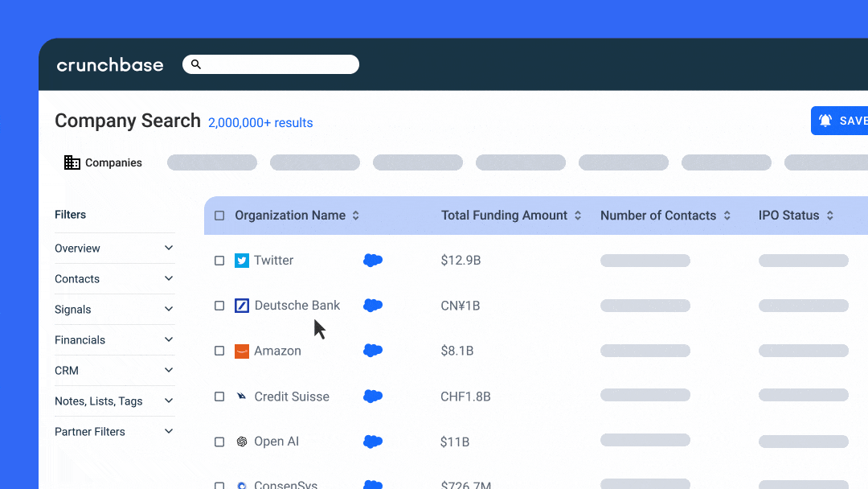Sort by IPO Status arrows
This screenshot has height=489, width=868.
click(830, 216)
